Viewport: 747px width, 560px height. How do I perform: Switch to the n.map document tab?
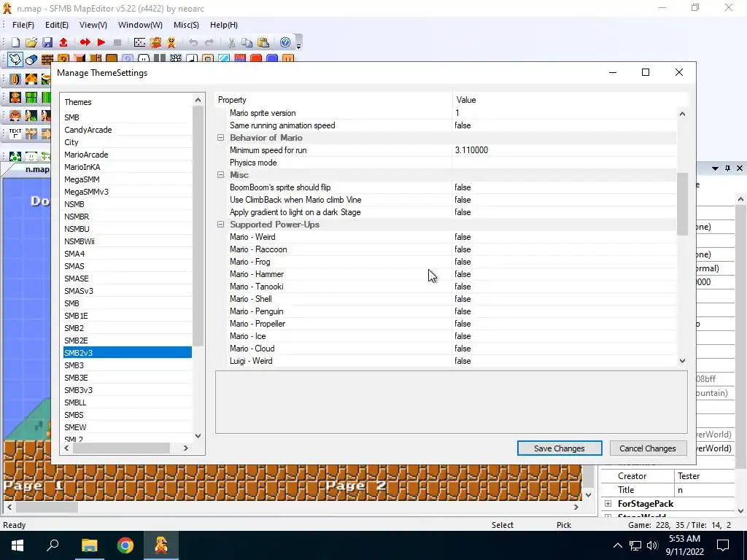point(36,169)
